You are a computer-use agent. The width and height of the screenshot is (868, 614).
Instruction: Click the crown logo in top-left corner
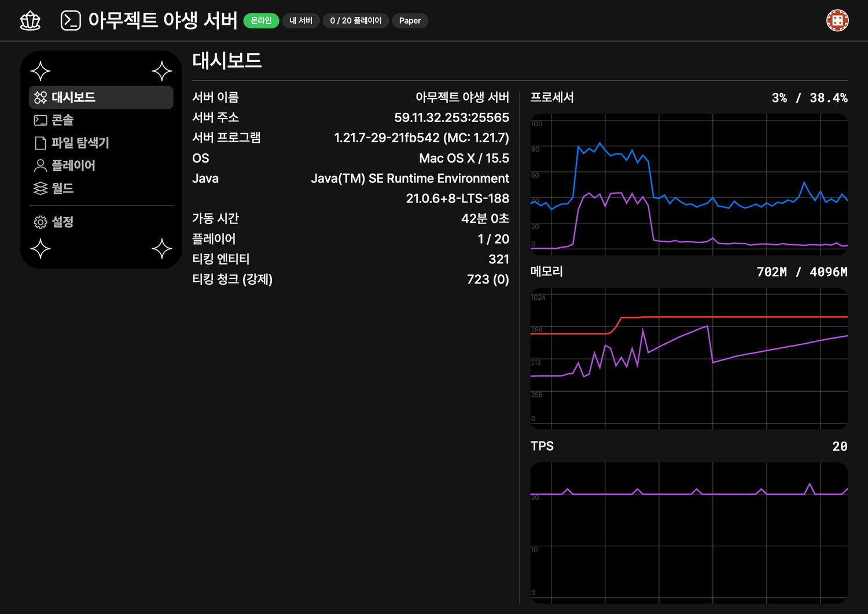(30, 21)
